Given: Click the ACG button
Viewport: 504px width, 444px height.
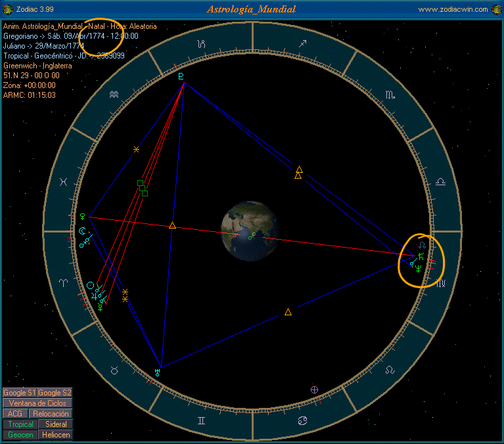Looking at the screenshot, I should point(15,414).
